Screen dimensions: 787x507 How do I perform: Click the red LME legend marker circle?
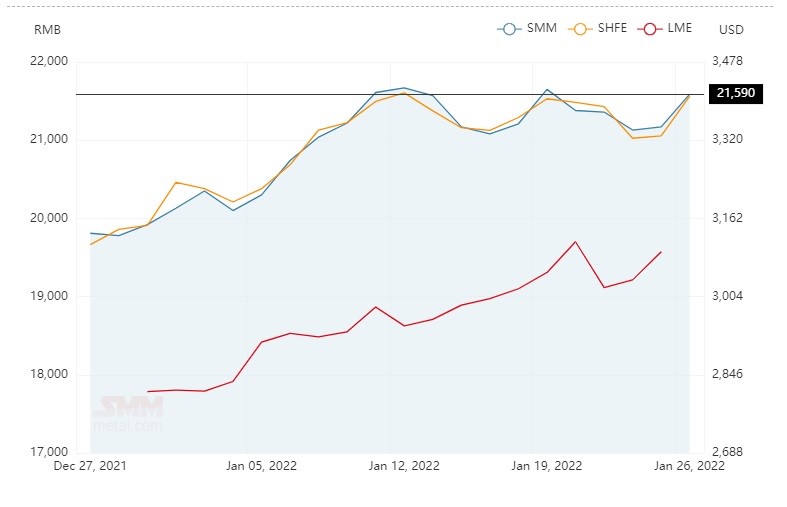pyautogui.click(x=649, y=29)
